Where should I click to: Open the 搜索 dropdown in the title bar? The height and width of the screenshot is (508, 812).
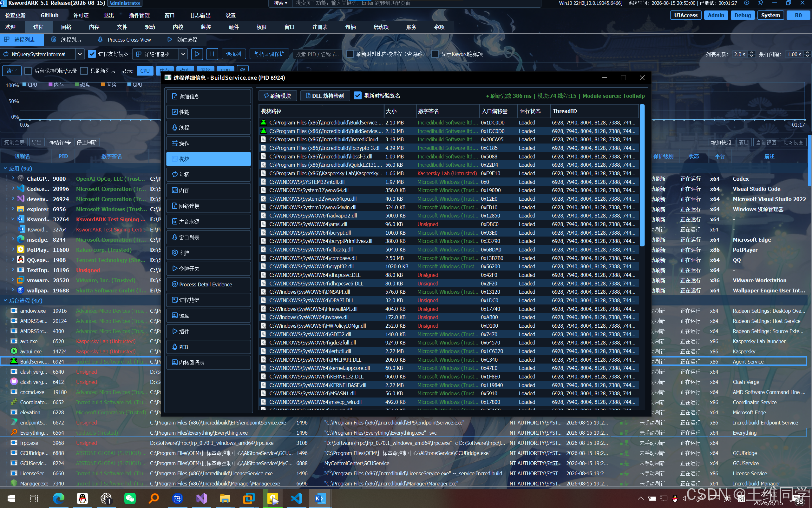pyautogui.click(x=280, y=3)
